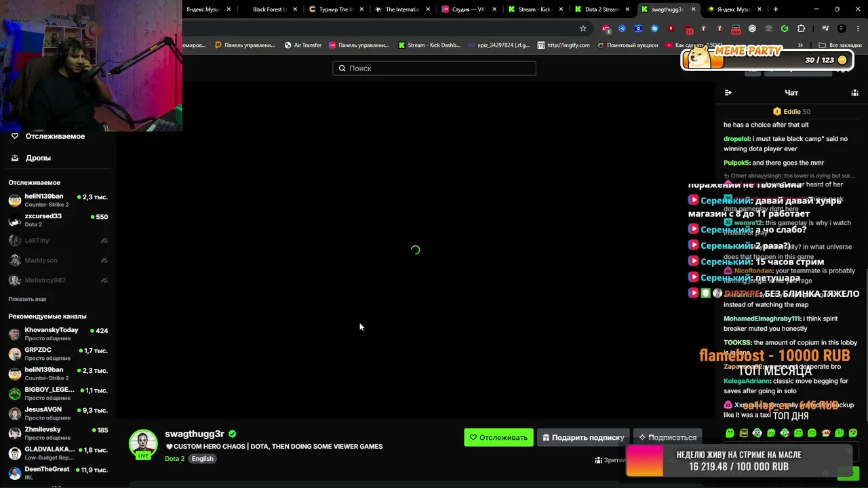Collapse the chat panel with the arrow icon

[728, 93]
